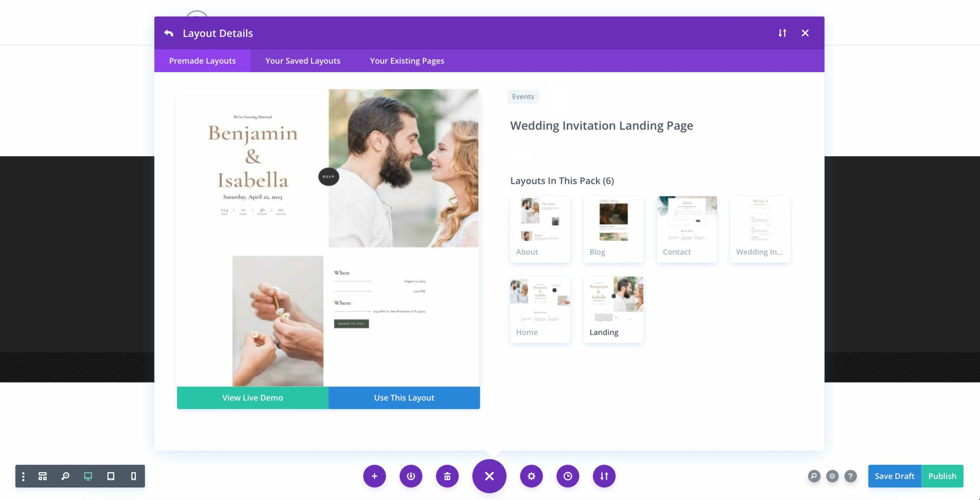Screen dimensions: 980x500
Task: Click the Use This Layout button
Action: tap(404, 397)
